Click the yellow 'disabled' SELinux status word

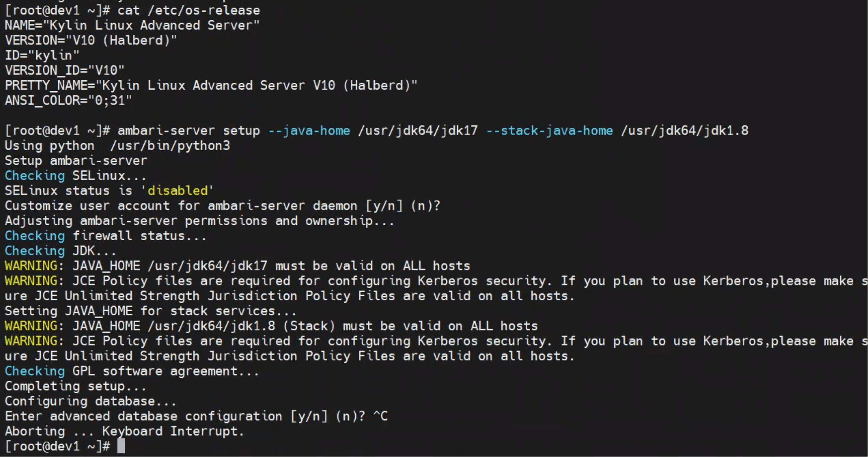[x=177, y=191]
